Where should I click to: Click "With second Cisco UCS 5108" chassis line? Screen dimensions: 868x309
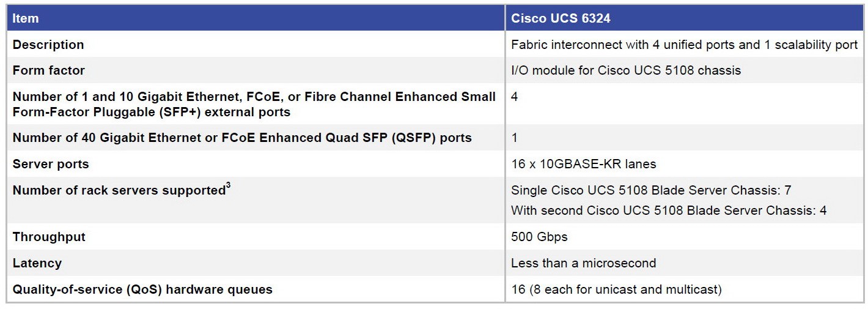pos(669,210)
